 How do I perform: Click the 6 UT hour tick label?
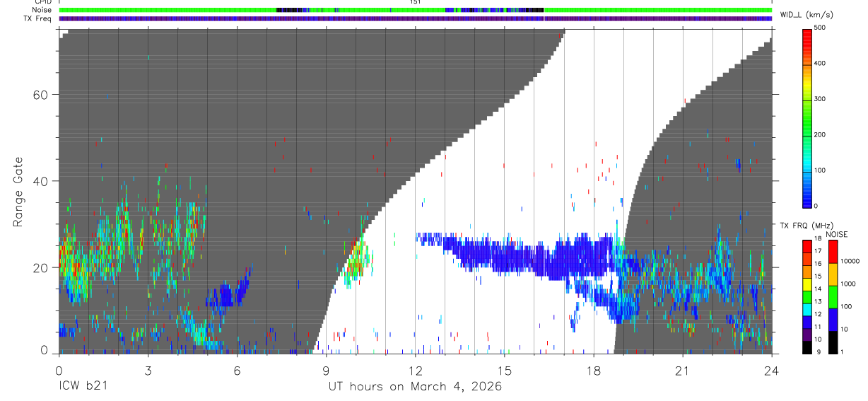(x=237, y=371)
